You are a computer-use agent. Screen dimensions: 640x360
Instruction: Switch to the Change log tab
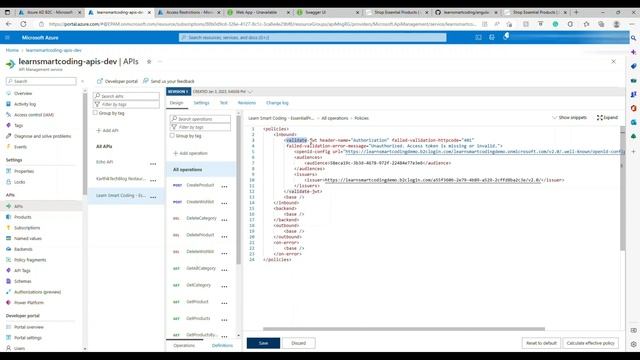[277, 103]
